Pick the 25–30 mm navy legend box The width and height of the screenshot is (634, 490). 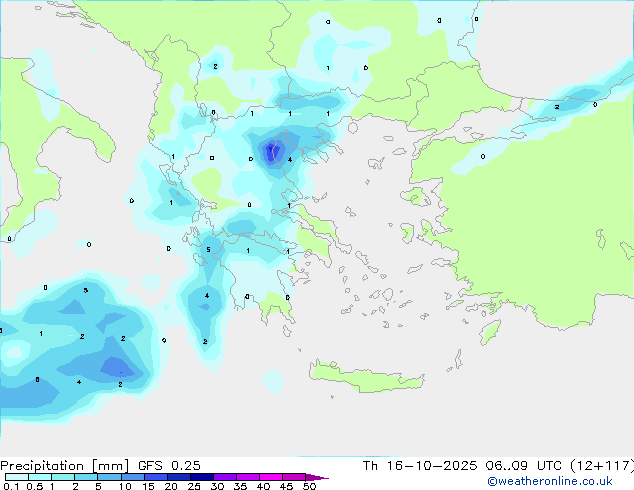pyautogui.click(x=202, y=477)
